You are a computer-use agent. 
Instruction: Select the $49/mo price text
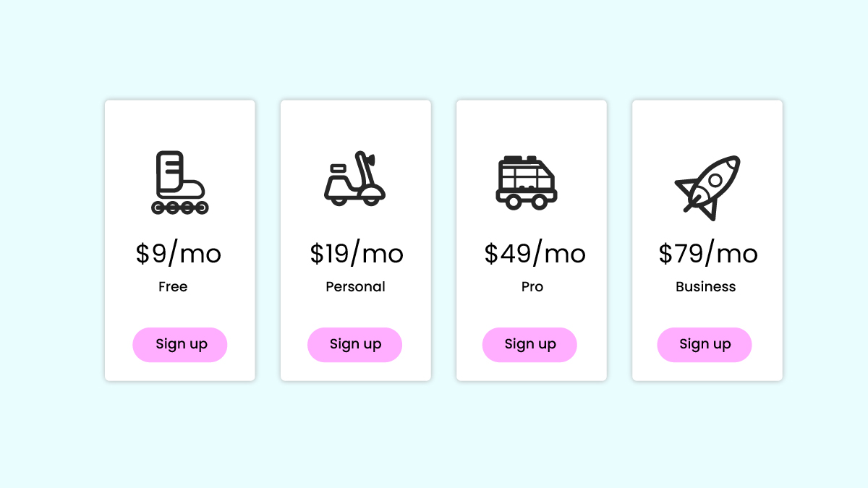click(x=535, y=253)
